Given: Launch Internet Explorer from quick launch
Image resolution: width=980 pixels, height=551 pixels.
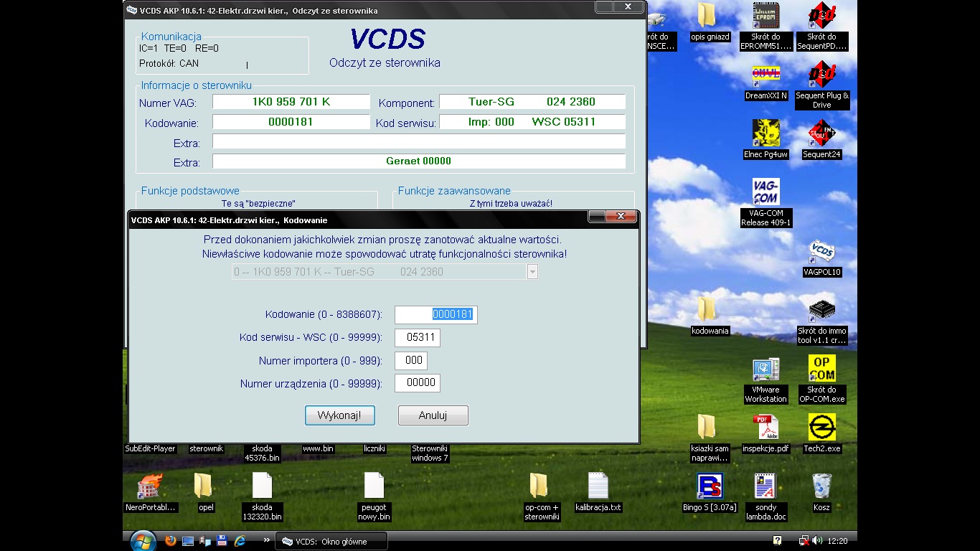Looking at the screenshot, I should pyautogui.click(x=240, y=540).
